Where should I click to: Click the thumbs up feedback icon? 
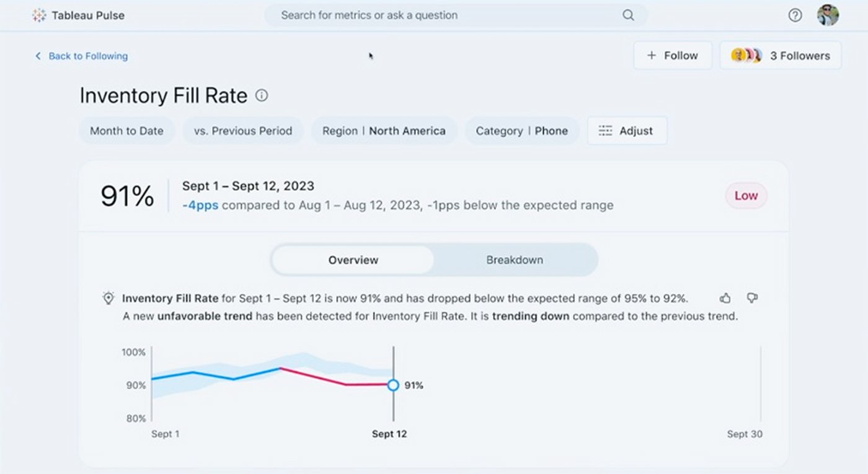click(725, 298)
